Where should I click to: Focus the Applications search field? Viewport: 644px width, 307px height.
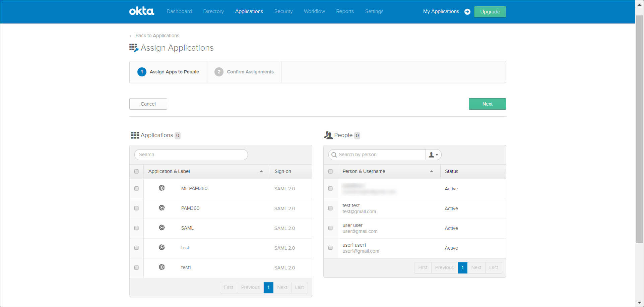pyautogui.click(x=191, y=155)
